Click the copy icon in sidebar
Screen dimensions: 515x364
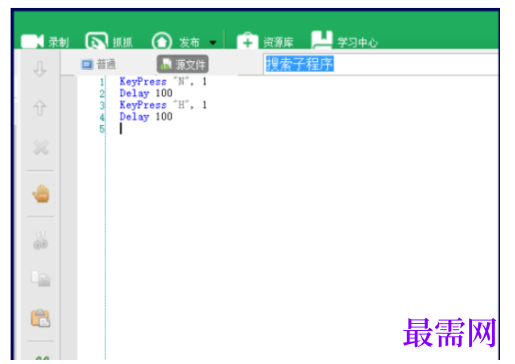pos(41,279)
